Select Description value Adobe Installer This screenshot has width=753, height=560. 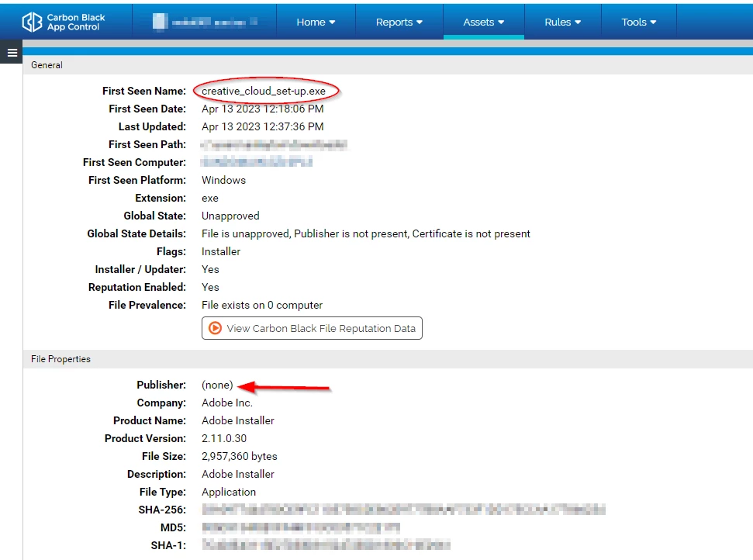[x=238, y=474]
